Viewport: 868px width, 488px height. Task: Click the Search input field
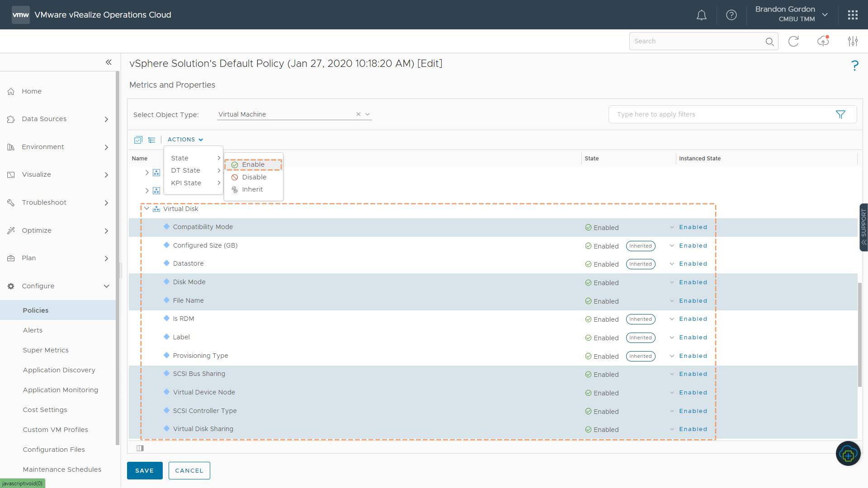696,41
